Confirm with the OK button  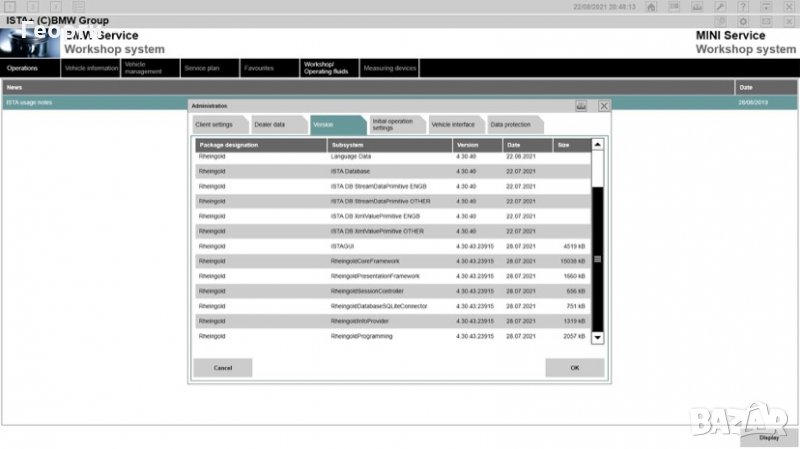coord(574,368)
